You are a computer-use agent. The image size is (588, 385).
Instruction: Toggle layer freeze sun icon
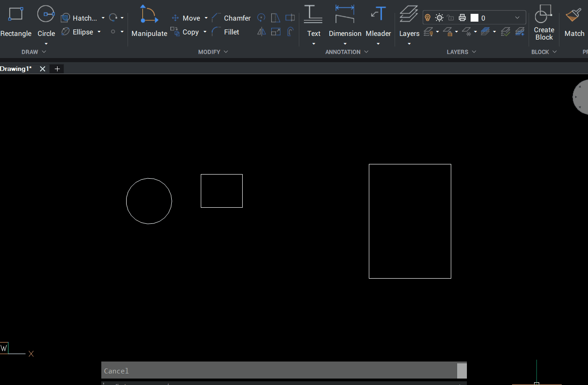[439, 18]
